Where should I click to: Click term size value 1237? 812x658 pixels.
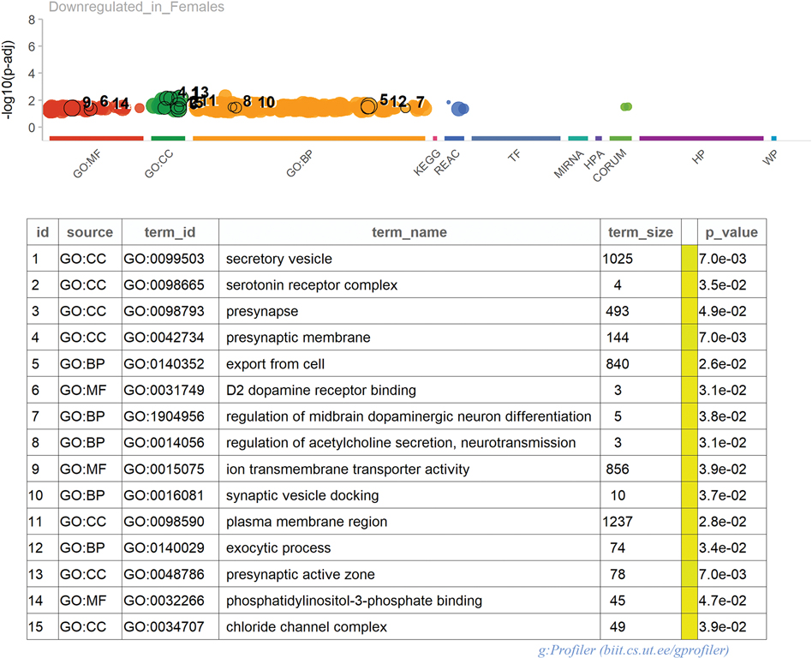pyautogui.click(x=618, y=521)
